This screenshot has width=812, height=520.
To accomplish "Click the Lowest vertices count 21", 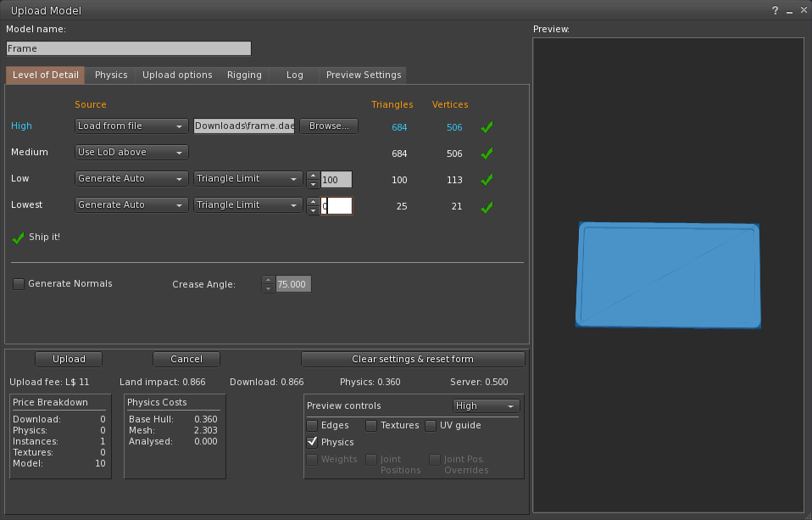I will point(456,206).
